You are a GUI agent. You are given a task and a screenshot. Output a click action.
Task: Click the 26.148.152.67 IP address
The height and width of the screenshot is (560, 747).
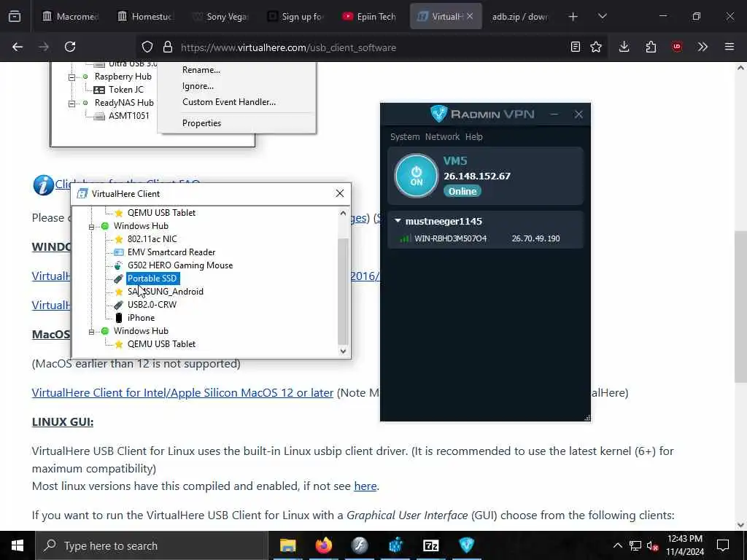tap(477, 176)
